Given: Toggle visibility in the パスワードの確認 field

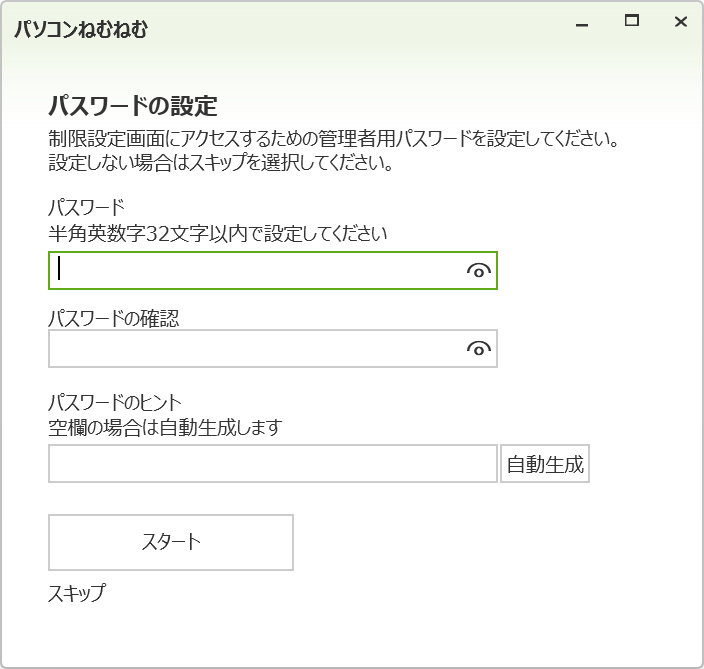Looking at the screenshot, I should (x=479, y=349).
